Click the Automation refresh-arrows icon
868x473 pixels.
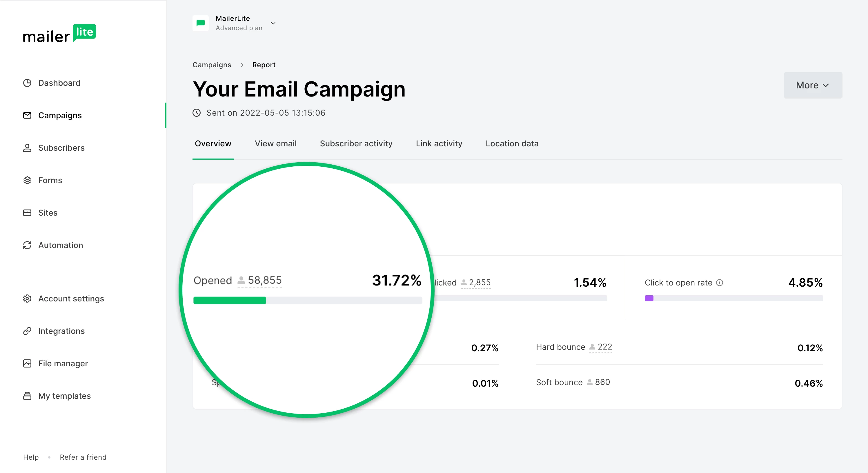(x=27, y=245)
